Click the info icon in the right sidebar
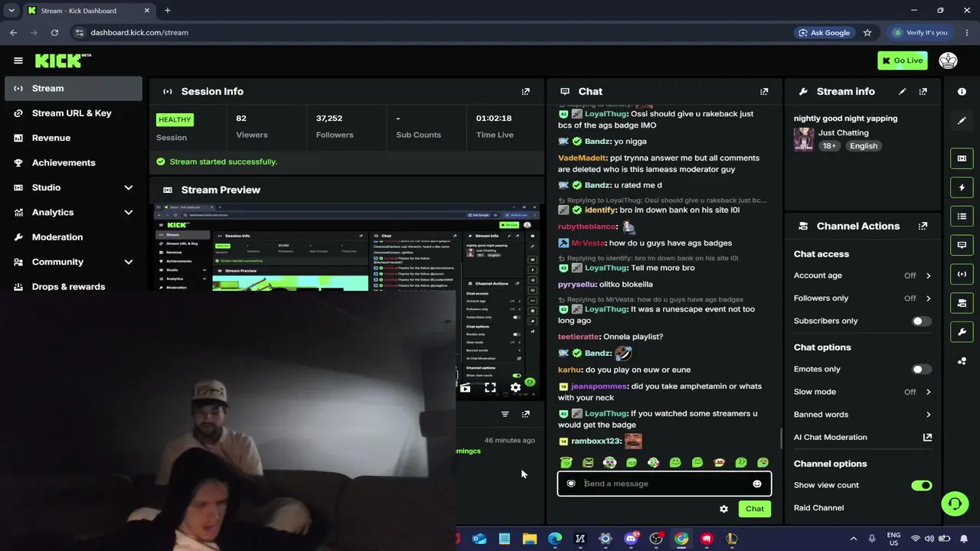Image resolution: width=980 pixels, height=551 pixels. click(x=962, y=91)
